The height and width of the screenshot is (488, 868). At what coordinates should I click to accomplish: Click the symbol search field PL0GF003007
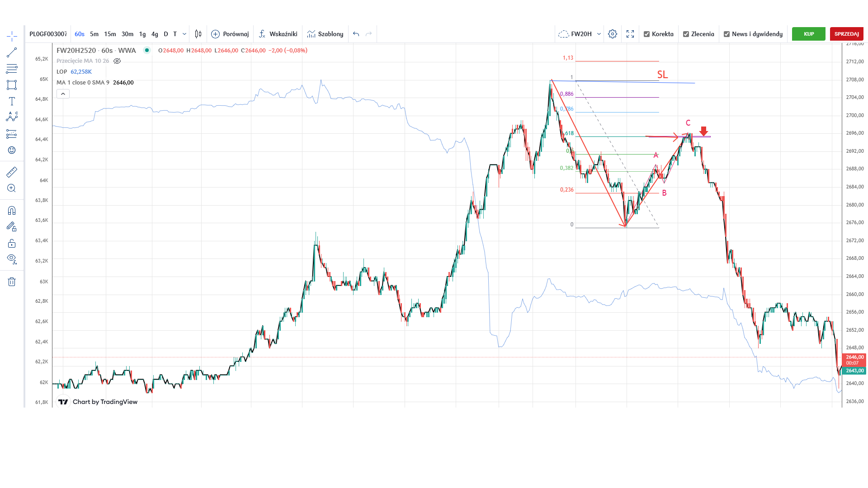(x=48, y=34)
